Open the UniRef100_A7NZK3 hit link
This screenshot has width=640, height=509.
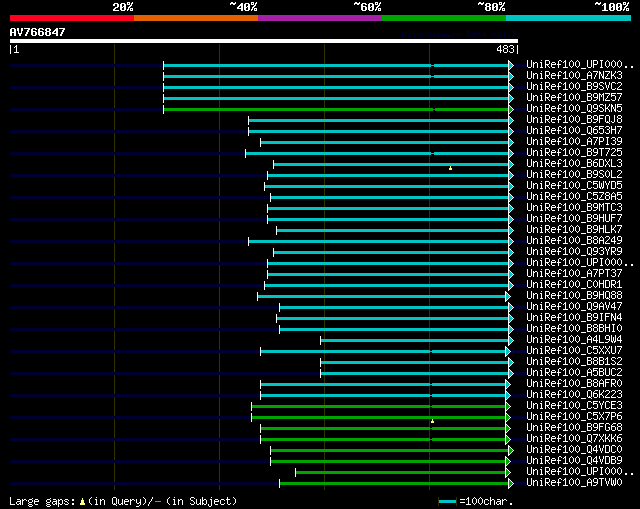point(574,76)
